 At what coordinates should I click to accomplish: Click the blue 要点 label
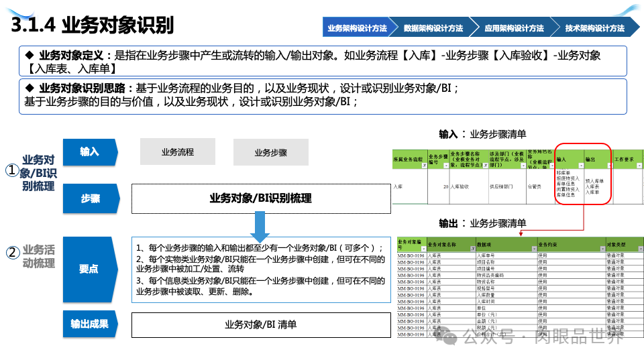89,269
